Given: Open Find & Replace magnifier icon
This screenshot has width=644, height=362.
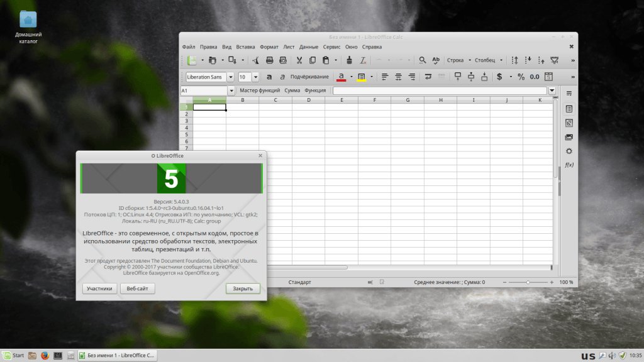Looking at the screenshot, I should click(422, 60).
